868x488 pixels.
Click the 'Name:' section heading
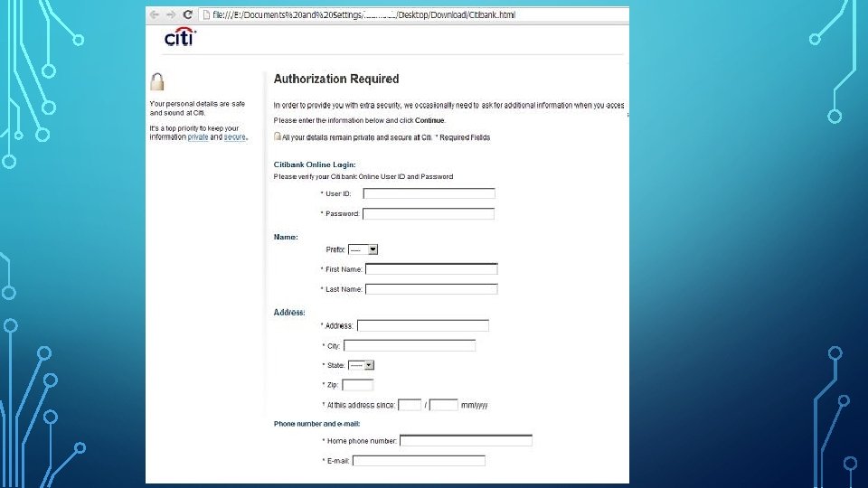coord(286,237)
